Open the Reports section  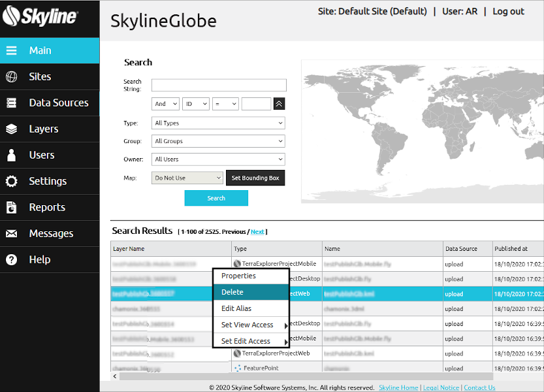pos(50,207)
